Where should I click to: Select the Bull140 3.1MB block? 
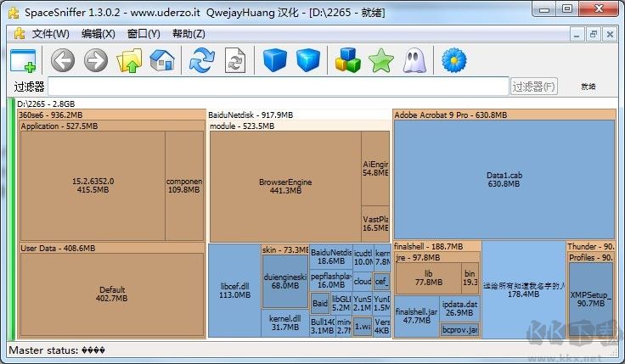pos(323,326)
